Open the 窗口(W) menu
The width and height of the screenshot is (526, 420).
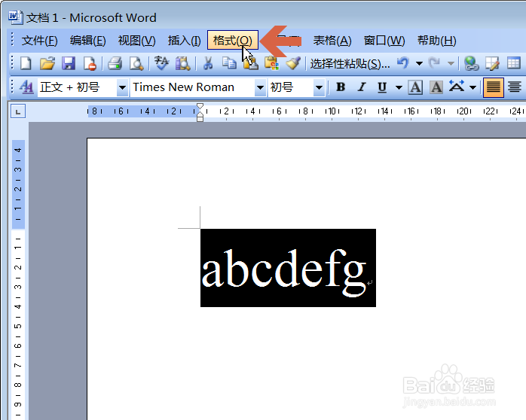(x=384, y=41)
